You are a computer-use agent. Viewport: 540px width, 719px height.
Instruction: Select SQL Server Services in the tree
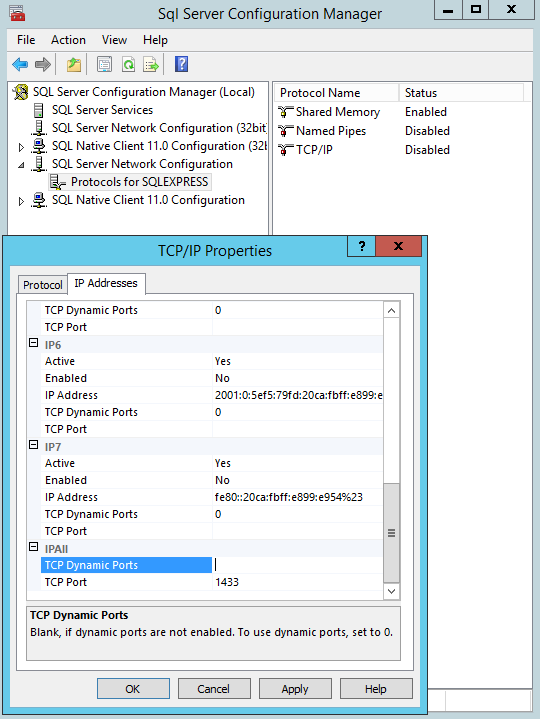[102, 110]
